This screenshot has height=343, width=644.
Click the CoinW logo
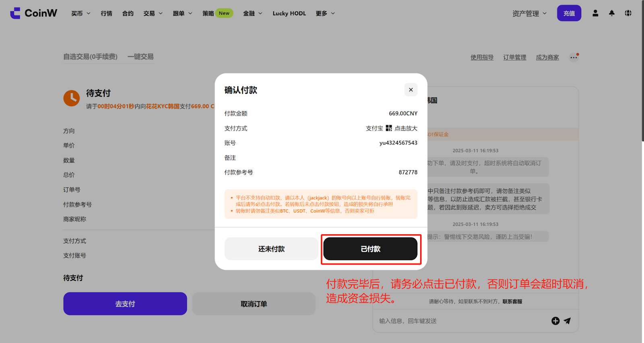coord(34,13)
